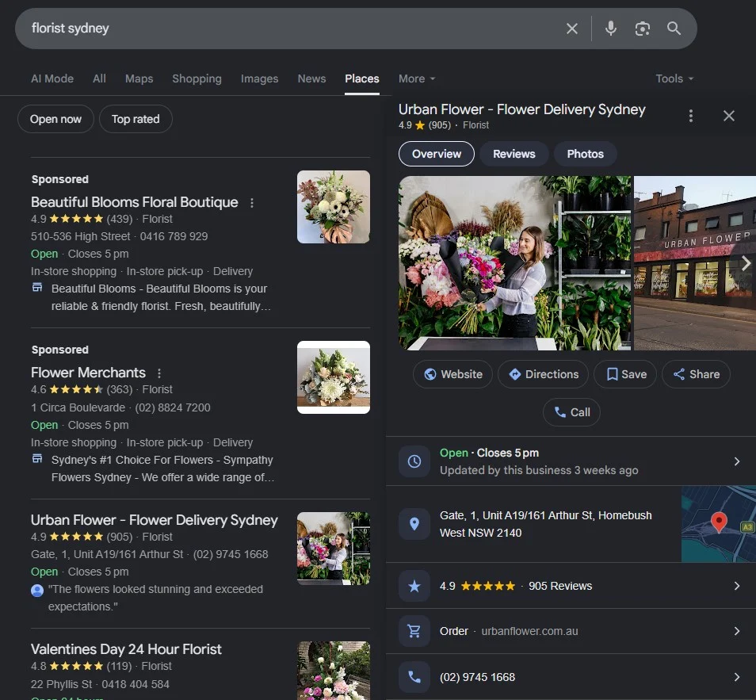Screen dimensions: 756x700
Task: Open Flower Merchants bouquet thumbnail
Action: [x=334, y=377]
